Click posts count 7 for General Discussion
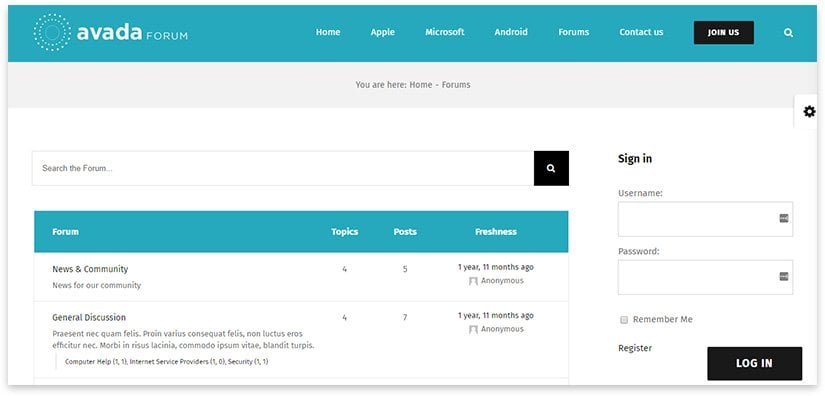 coord(405,318)
